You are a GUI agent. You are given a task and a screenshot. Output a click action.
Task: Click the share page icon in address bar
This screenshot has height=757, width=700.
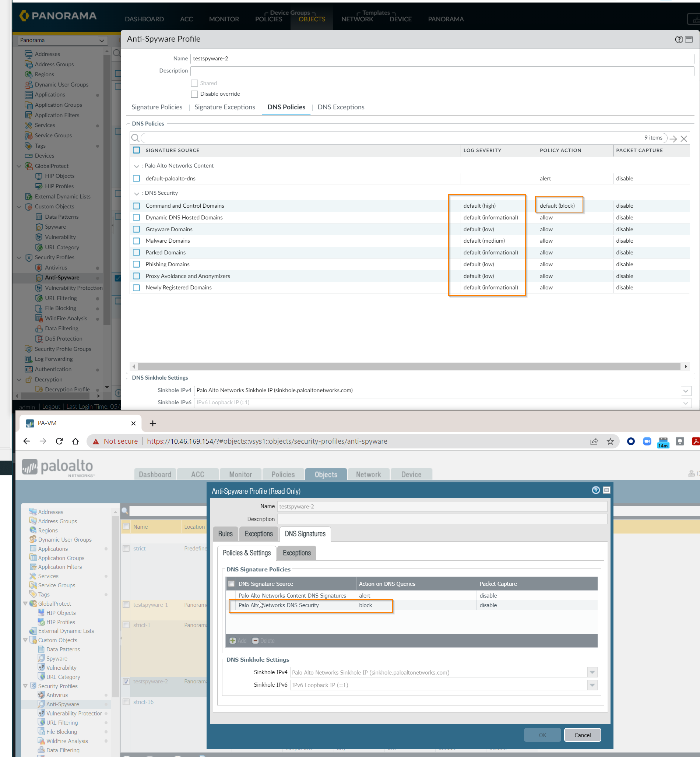click(x=594, y=441)
